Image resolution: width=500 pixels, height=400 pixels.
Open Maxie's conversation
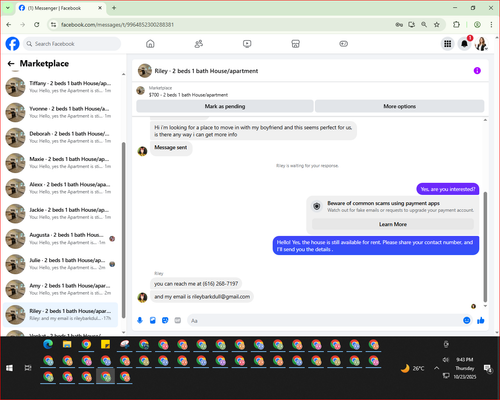click(61, 163)
